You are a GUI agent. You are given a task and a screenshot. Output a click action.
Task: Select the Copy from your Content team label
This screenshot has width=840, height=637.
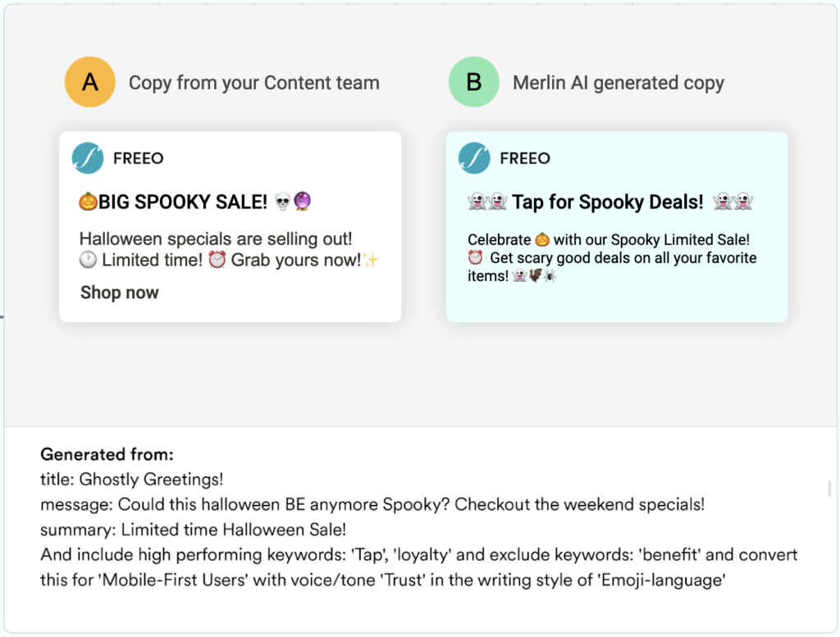254,83
